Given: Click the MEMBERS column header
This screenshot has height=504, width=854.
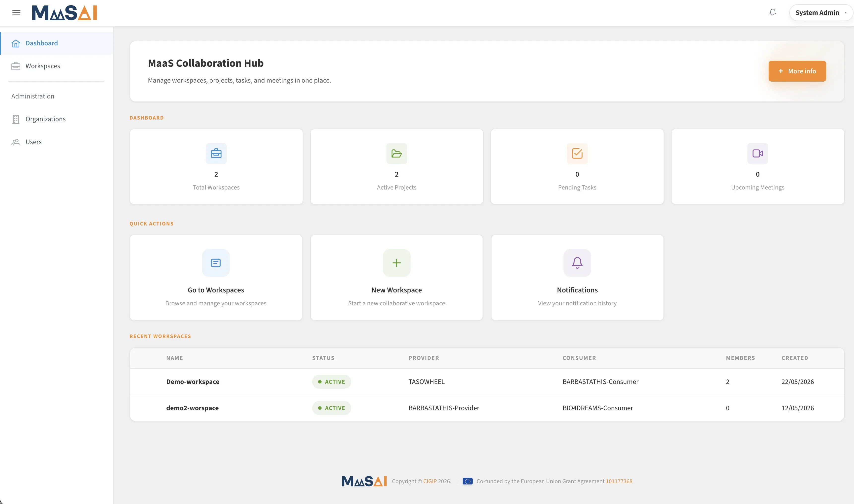Looking at the screenshot, I should pos(740,358).
